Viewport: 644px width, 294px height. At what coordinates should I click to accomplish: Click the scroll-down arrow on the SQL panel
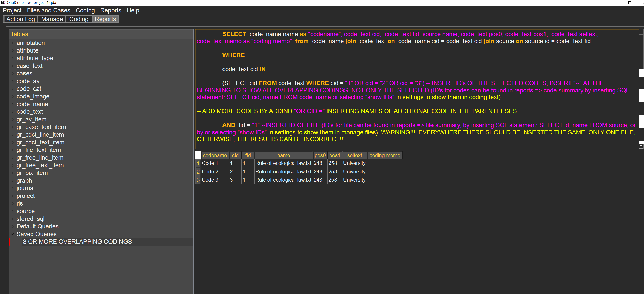[x=641, y=146]
